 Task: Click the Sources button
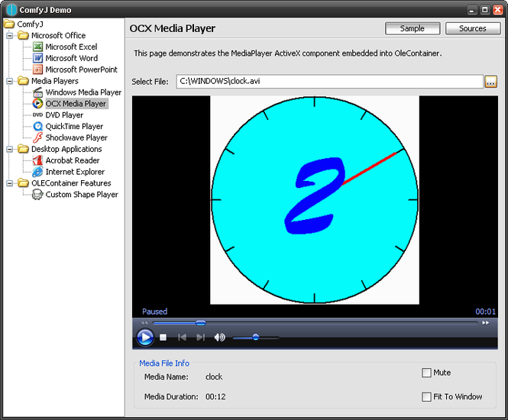(x=473, y=28)
